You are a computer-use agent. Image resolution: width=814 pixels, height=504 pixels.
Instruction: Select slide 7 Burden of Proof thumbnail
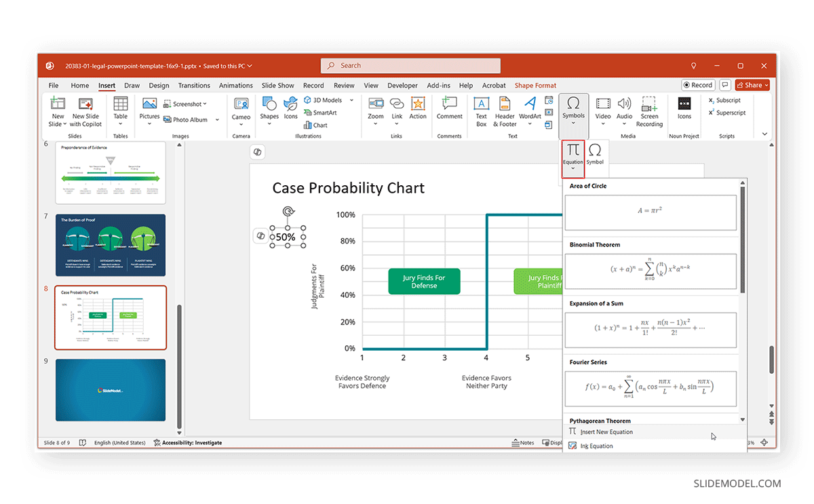[111, 245]
